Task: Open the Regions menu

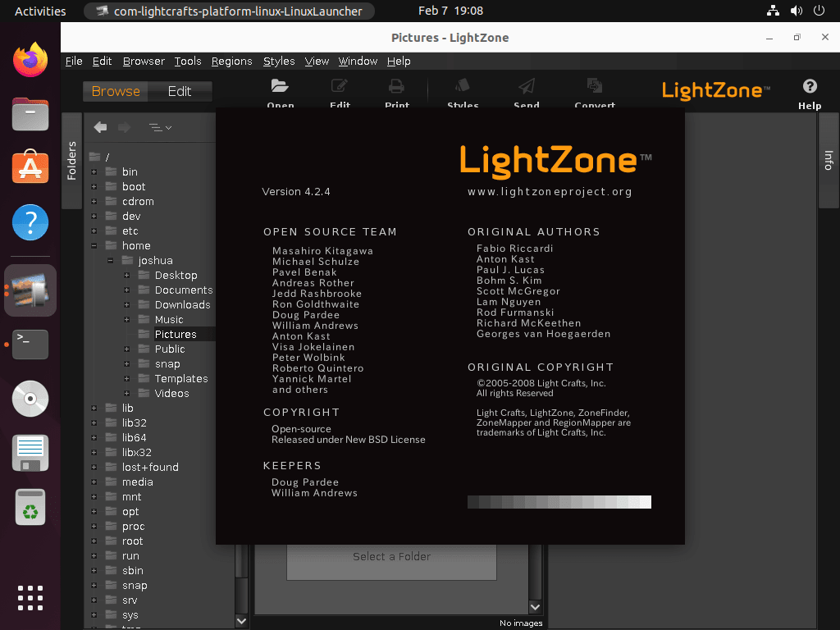Action: pyautogui.click(x=231, y=61)
